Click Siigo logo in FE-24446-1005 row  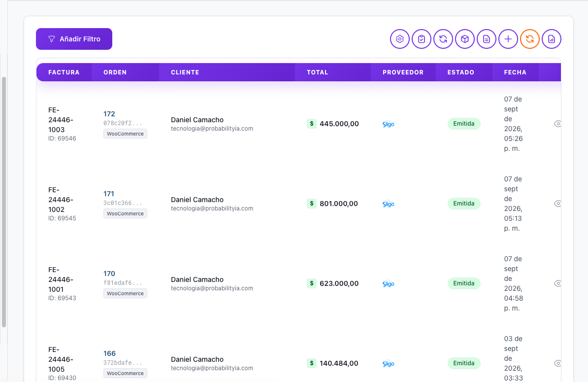389,364
